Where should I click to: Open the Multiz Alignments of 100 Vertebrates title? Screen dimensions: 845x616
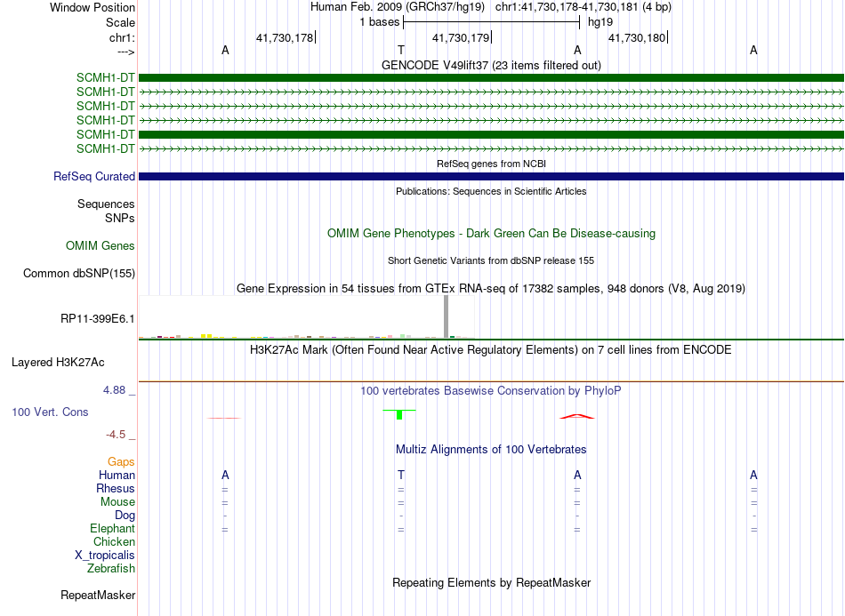[x=491, y=450]
